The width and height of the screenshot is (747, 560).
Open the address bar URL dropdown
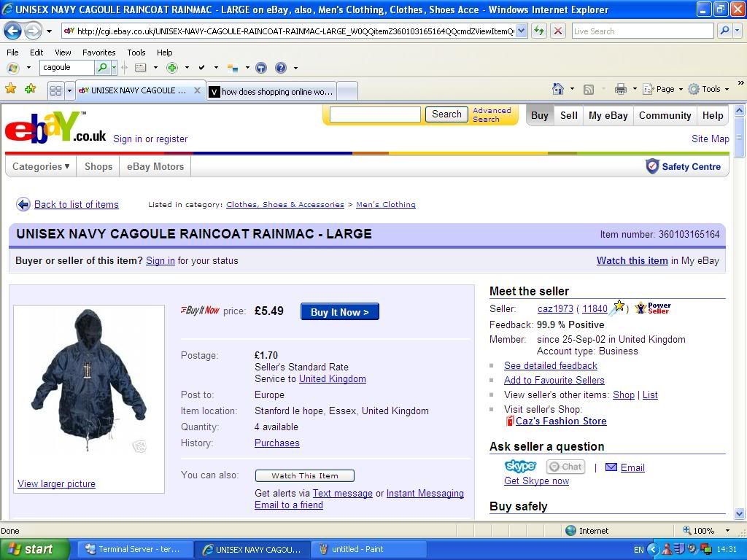pos(521,31)
